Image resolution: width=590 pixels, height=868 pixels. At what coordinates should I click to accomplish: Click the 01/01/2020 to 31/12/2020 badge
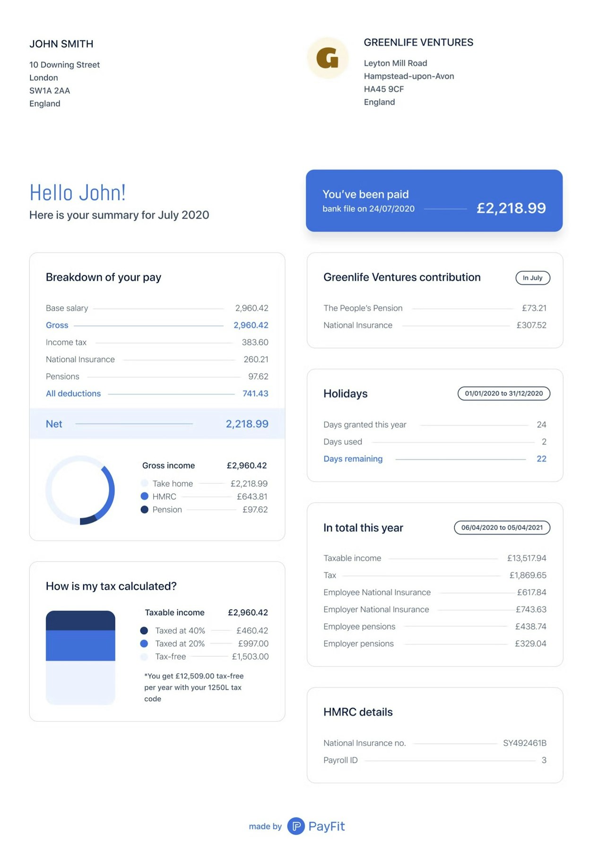(504, 393)
